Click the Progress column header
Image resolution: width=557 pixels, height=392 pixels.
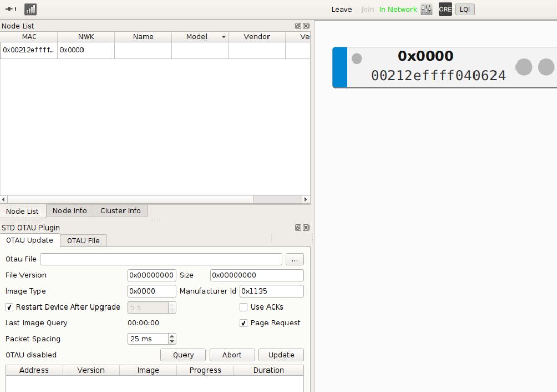pos(205,370)
